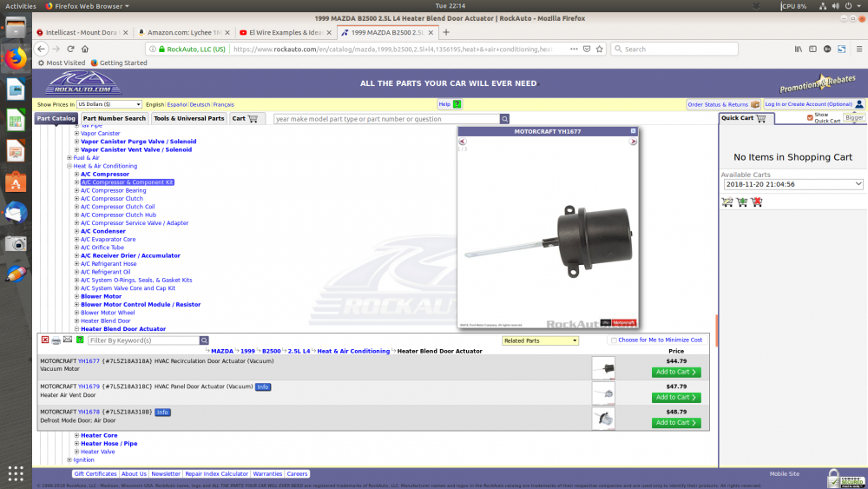Viewport: 868px width, 489px height.
Task: Collapse the Heater Blend Door Actuator node
Action: click(x=77, y=329)
